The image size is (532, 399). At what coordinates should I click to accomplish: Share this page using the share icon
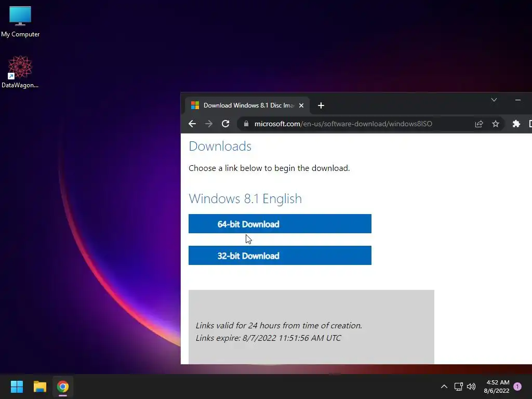tap(478, 124)
